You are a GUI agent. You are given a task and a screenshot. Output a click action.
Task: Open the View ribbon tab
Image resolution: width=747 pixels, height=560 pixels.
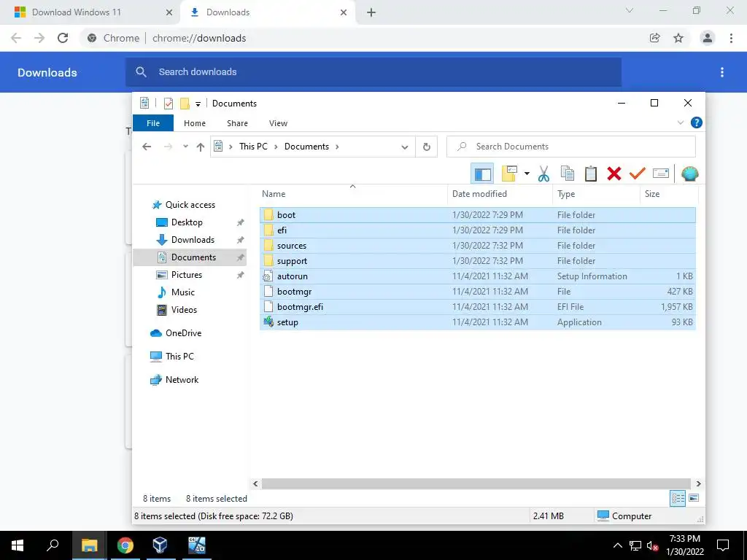pyautogui.click(x=278, y=123)
